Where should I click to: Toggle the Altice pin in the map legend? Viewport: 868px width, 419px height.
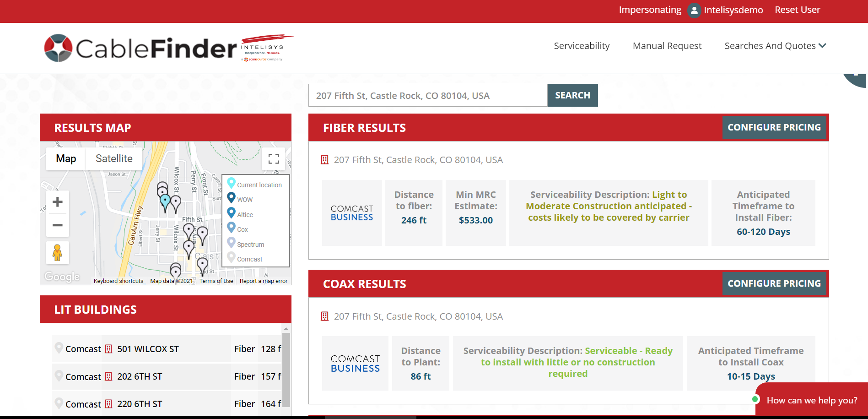click(232, 212)
